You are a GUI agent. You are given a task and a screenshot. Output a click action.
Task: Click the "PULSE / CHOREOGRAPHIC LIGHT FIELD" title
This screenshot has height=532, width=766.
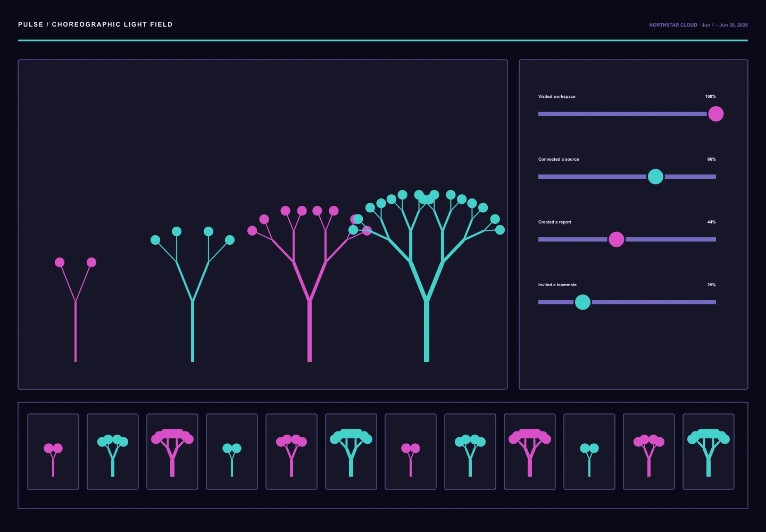click(x=95, y=24)
